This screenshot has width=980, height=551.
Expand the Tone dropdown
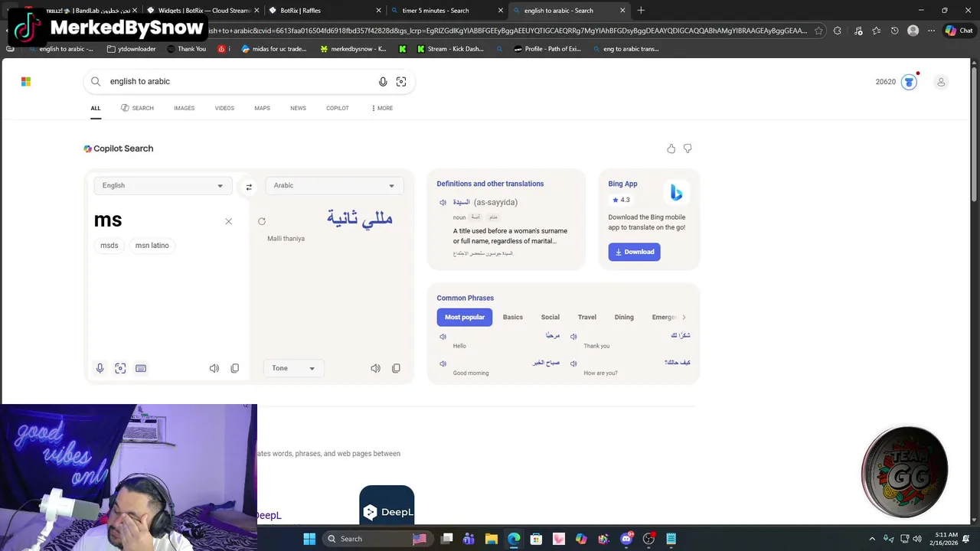pos(293,368)
